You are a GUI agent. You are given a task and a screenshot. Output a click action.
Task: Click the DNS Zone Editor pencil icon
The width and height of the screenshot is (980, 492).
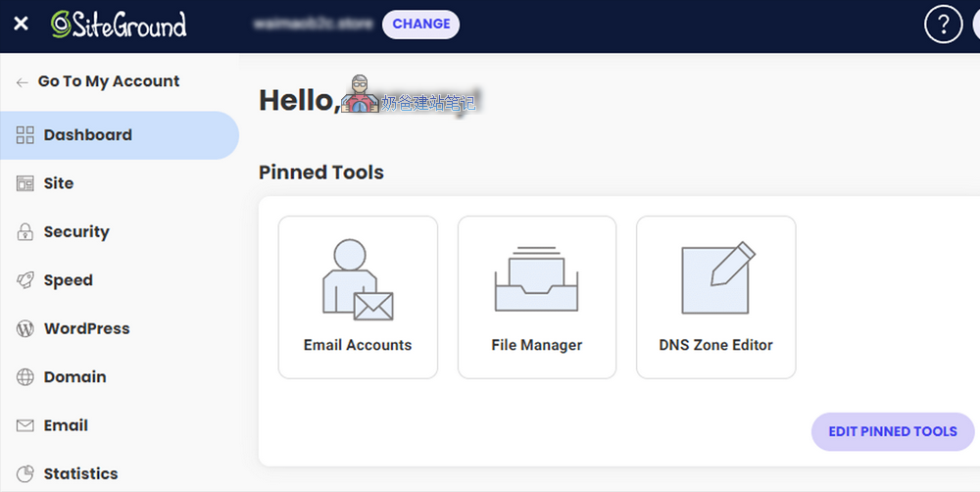[x=718, y=277]
